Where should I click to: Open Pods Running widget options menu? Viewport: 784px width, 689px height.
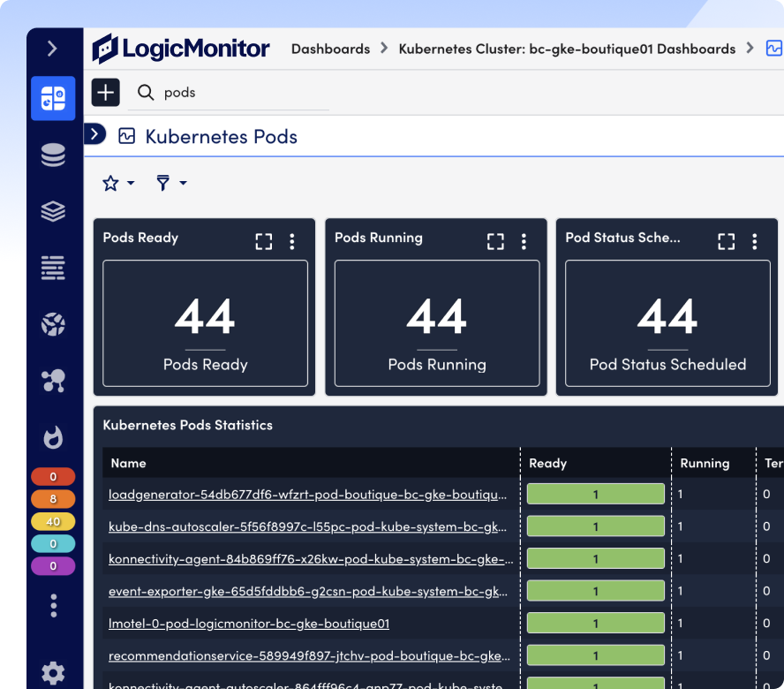524,242
